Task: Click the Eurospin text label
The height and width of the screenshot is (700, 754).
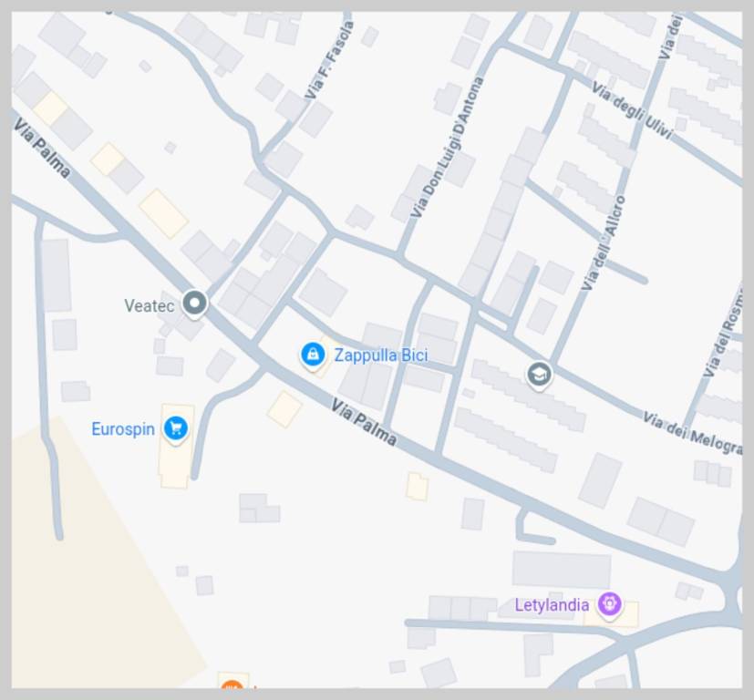Action: click(x=123, y=429)
